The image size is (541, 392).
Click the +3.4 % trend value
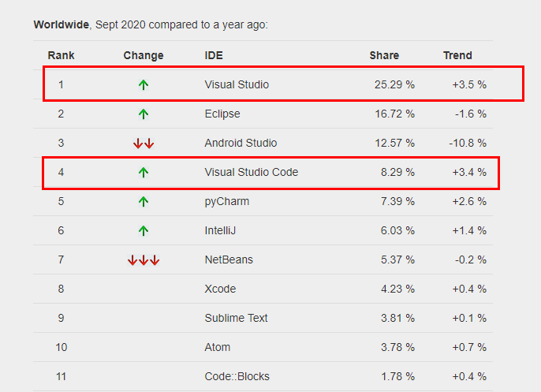coord(469,172)
